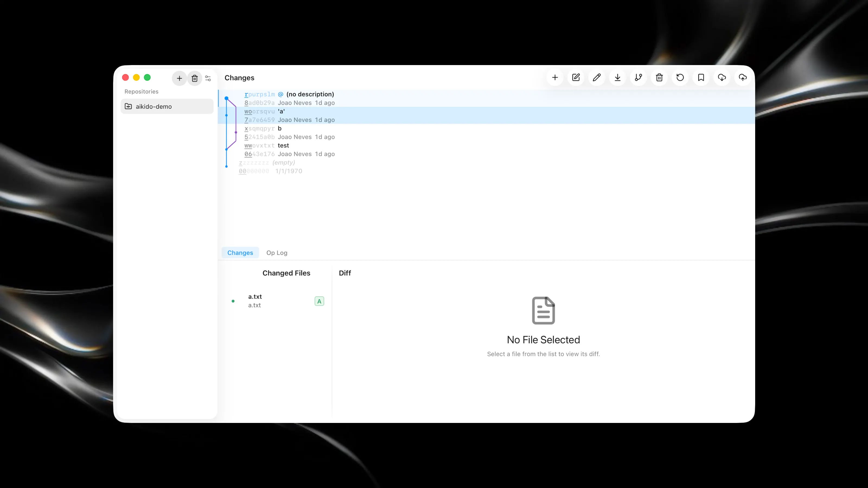
Task: Click the @ working copy marker
Action: coord(281,94)
